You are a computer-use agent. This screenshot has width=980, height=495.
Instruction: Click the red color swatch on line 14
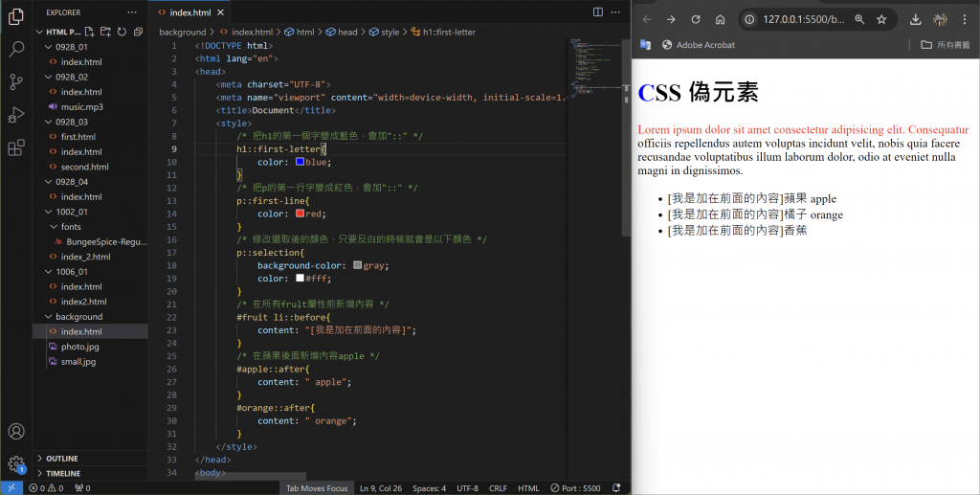(x=300, y=214)
